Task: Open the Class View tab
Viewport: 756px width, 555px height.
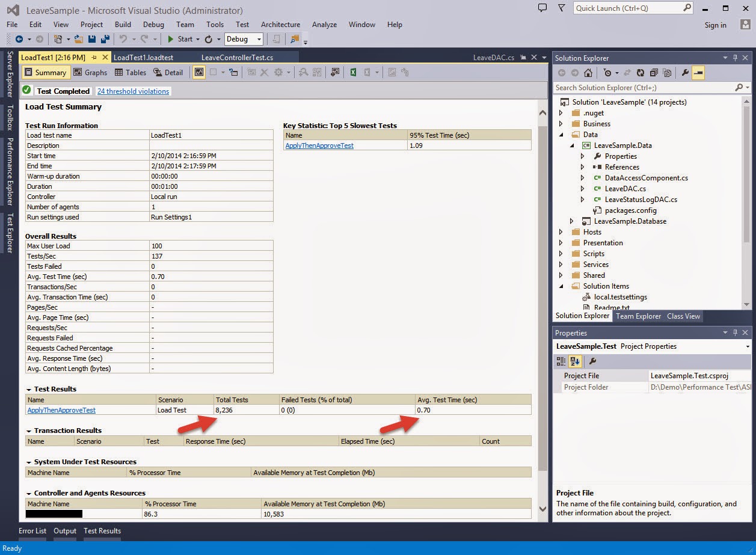Action: point(683,316)
